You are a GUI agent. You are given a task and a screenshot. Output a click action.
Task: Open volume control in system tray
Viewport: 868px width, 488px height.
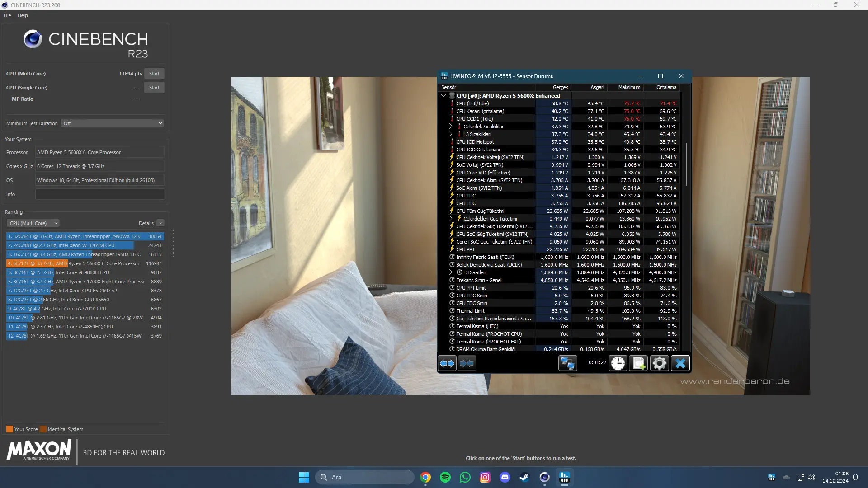(811, 477)
